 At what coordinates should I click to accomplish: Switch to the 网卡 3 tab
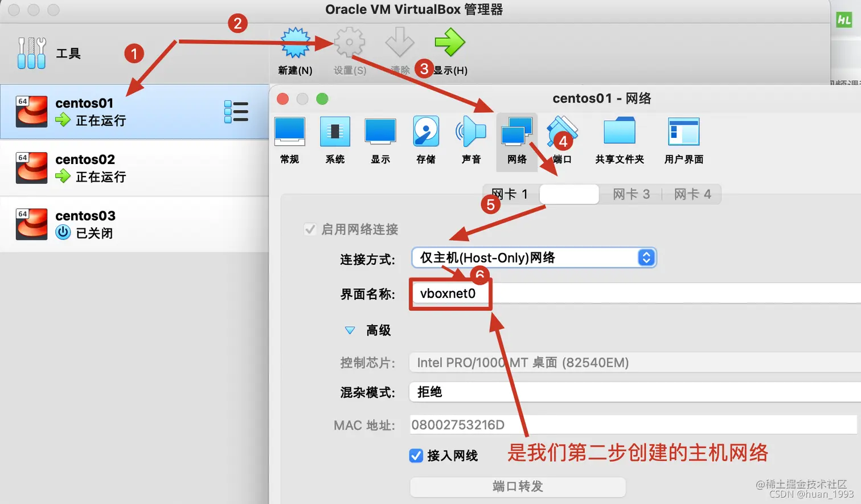[631, 194]
